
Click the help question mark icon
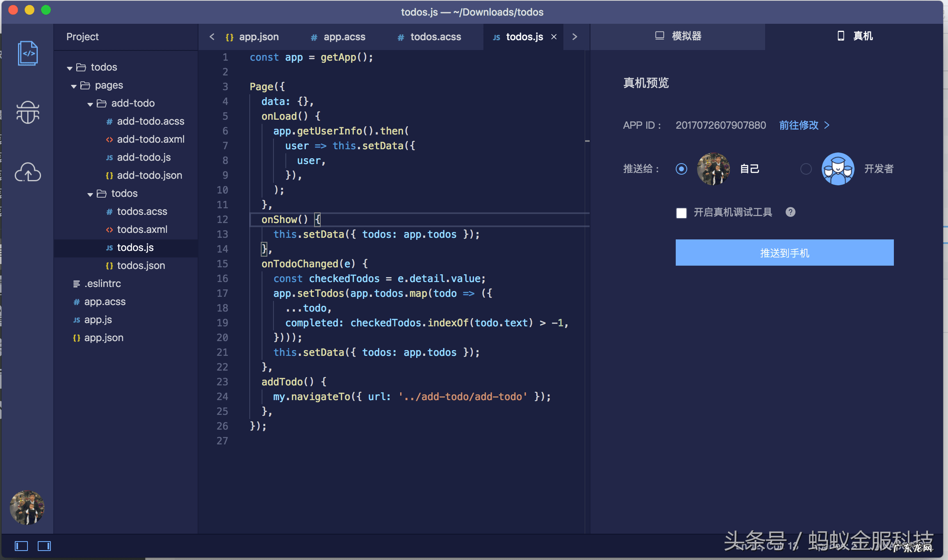tap(790, 212)
